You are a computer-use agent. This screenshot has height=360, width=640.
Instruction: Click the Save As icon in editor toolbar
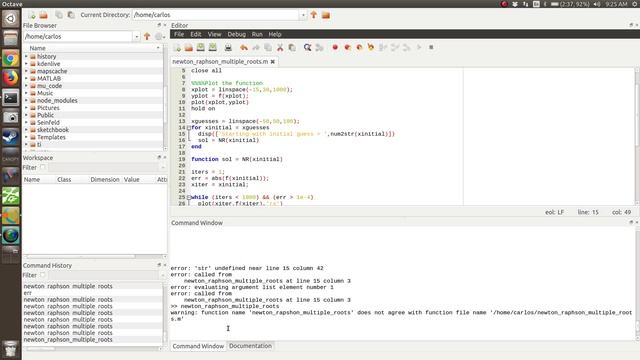tap(213, 47)
